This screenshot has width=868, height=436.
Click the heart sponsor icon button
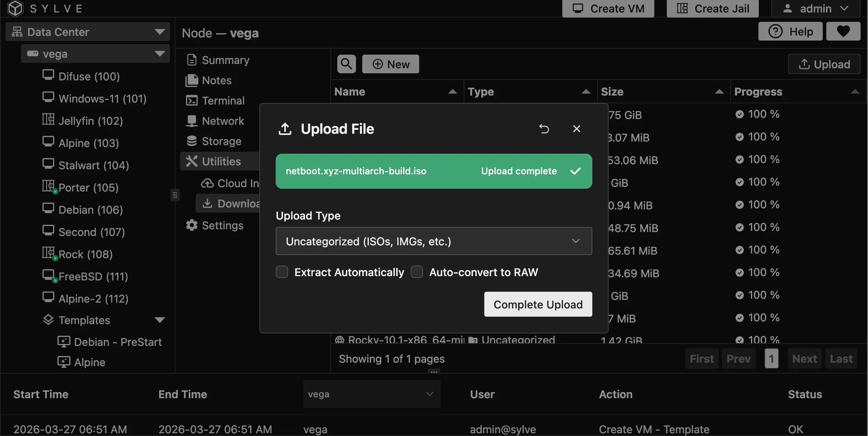point(843,31)
